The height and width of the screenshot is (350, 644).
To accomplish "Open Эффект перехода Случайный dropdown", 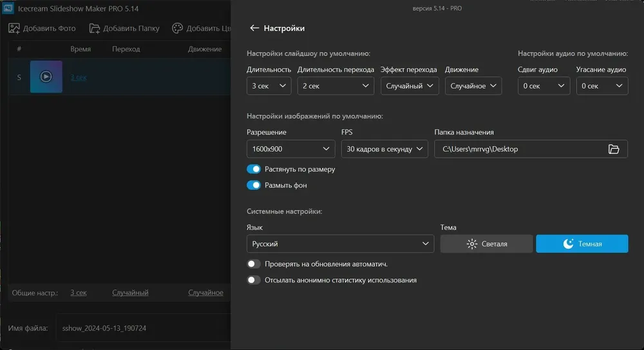I will click(x=410, y=86).
